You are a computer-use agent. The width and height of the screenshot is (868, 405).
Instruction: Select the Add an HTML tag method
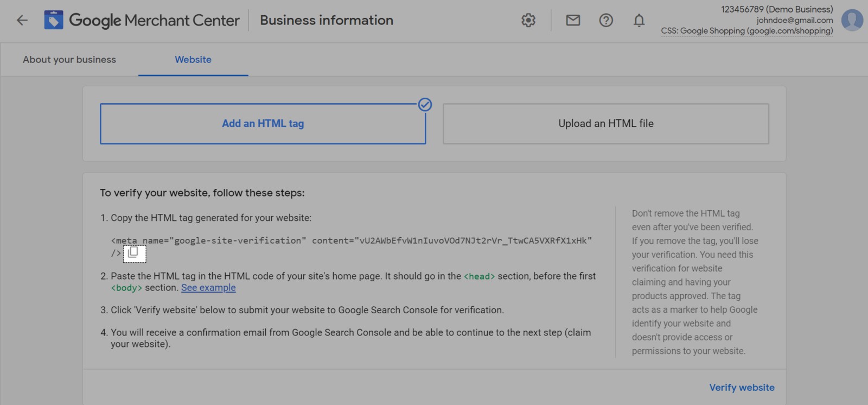pos(263,124)
